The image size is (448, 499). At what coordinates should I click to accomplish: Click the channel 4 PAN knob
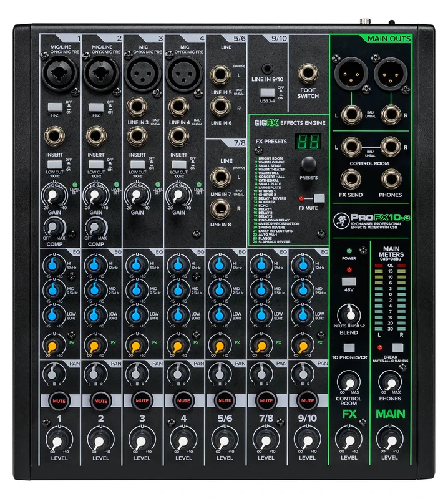pyautogui.click(x=178, y=373)
